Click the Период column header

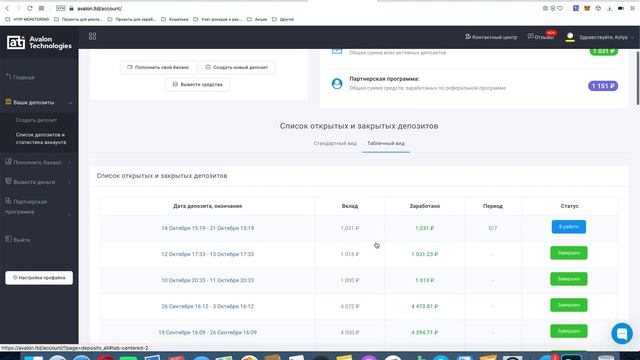click(x=493, y=206)
